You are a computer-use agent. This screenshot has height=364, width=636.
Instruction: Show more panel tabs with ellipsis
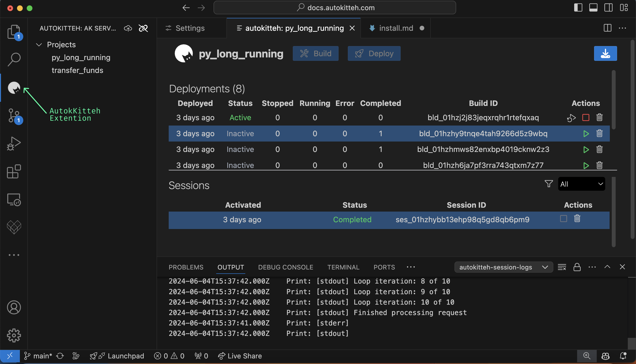click(x=411, y=267)
